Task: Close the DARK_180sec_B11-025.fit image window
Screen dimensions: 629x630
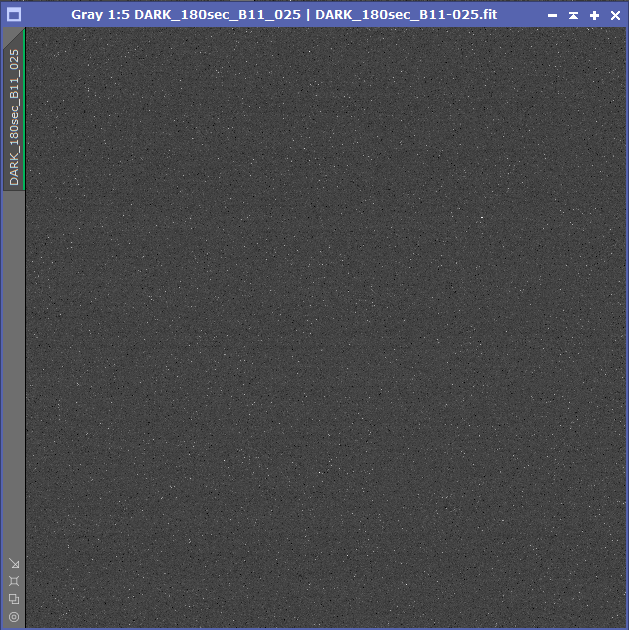Action: pyautogui.click(x=615, y=15)
